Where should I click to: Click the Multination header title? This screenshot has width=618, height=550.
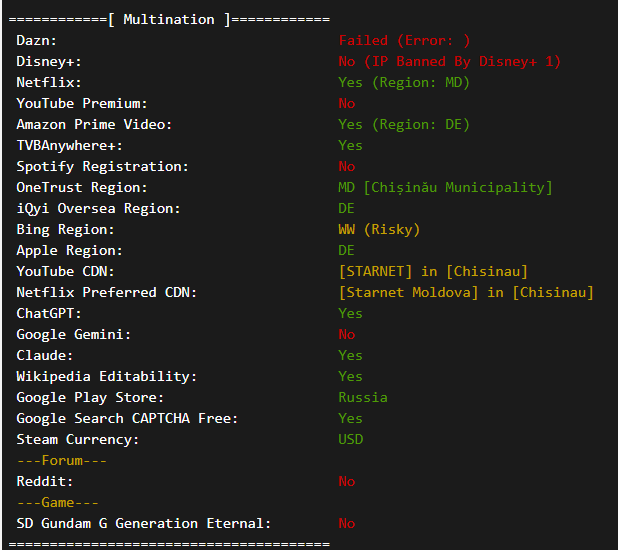[168, 19]
